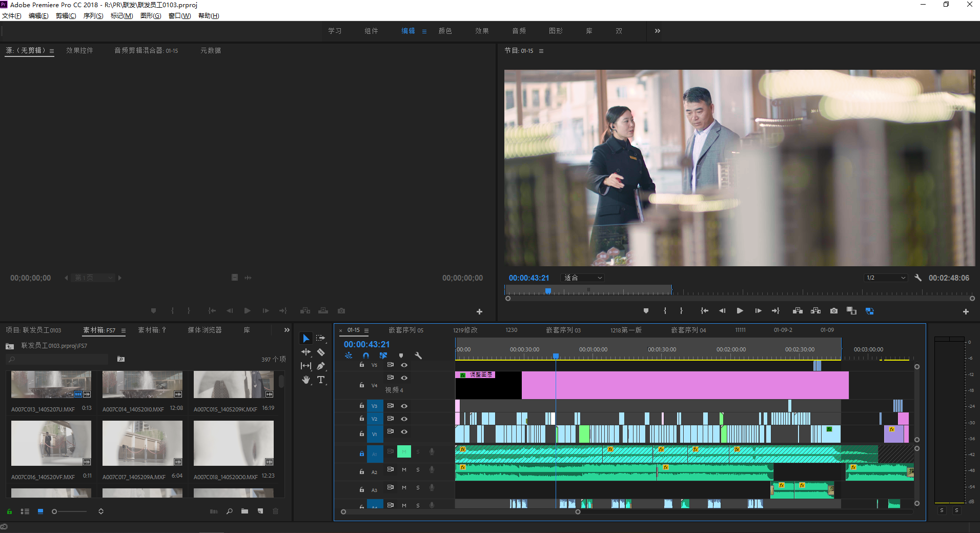
Task: Export frame with camera icon in Program Monitor
Action: [834, 311]
